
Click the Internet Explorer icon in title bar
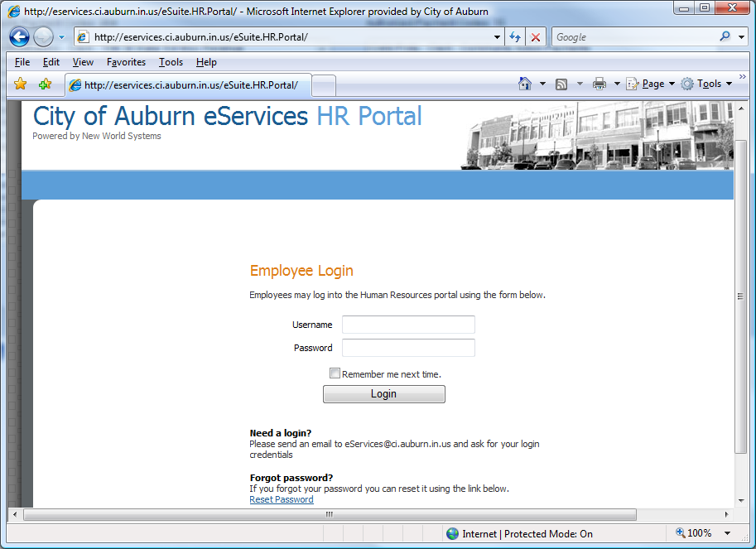click(x=14, y=11)
